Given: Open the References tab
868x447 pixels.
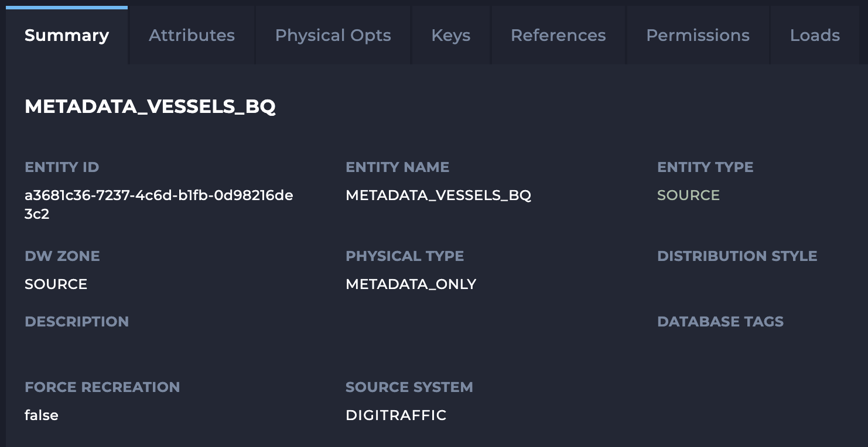Looking at the screenshot, I should point(558,36).
